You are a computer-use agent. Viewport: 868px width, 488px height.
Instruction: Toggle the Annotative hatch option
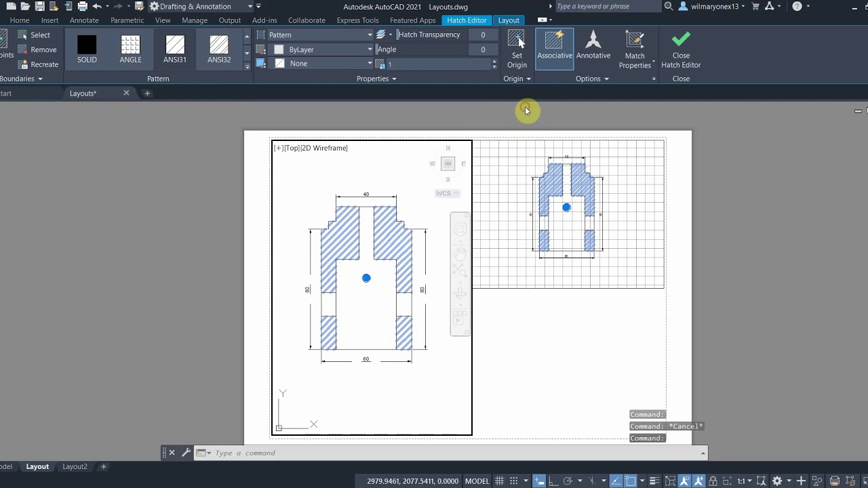click(593, 47)
